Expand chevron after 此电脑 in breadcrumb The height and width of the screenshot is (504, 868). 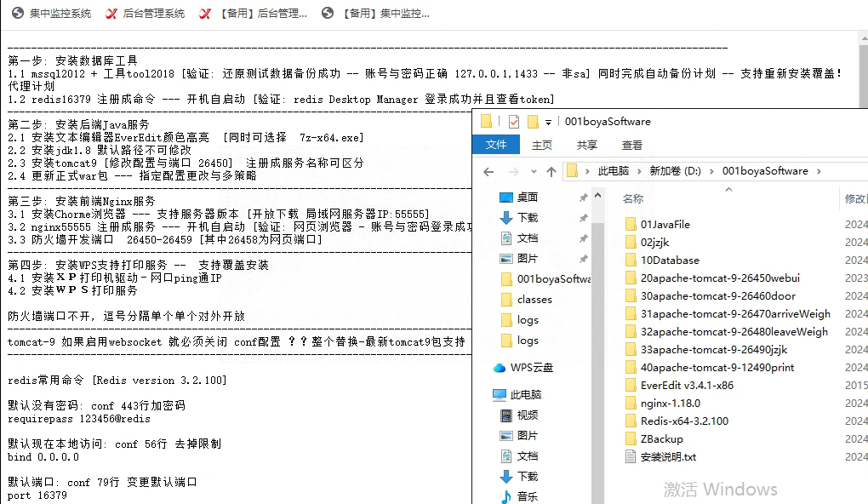point(639,171)
